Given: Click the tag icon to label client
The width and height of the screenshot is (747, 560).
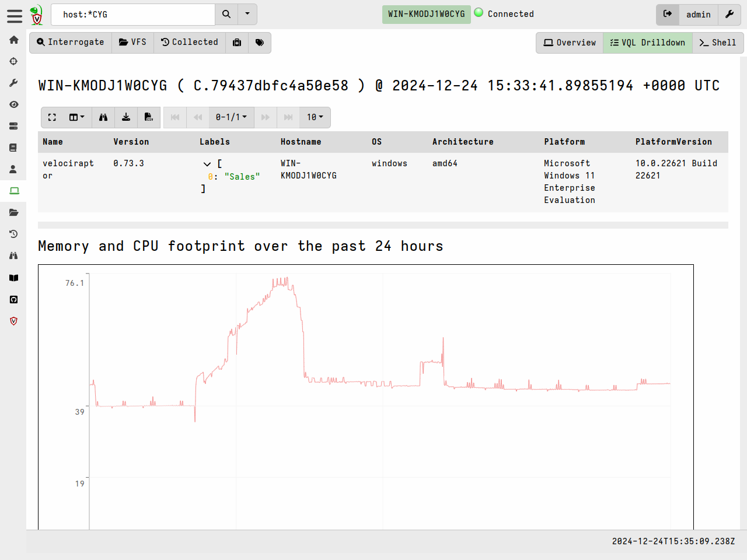Looking at the screenshot, I should point(260,43).
